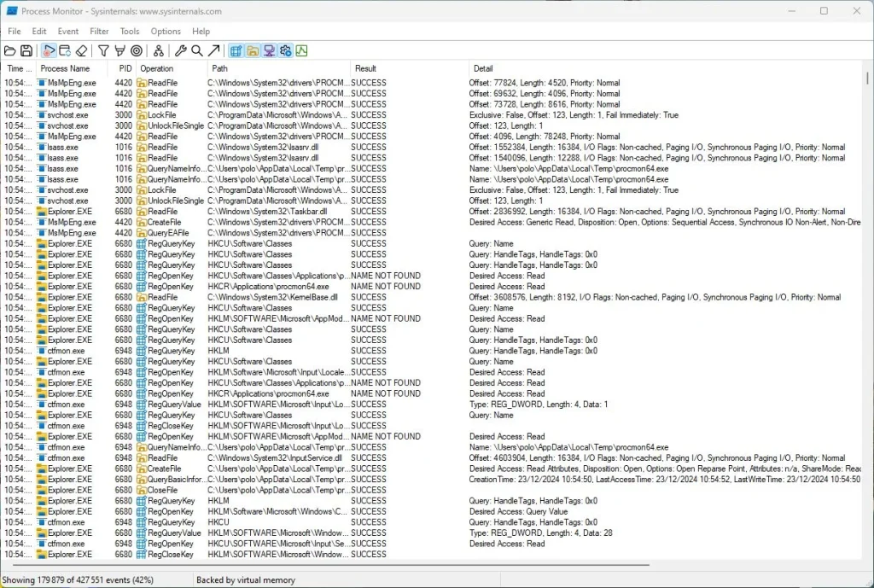Click the Event Properties wrench icon

click(x=181, y=51)
